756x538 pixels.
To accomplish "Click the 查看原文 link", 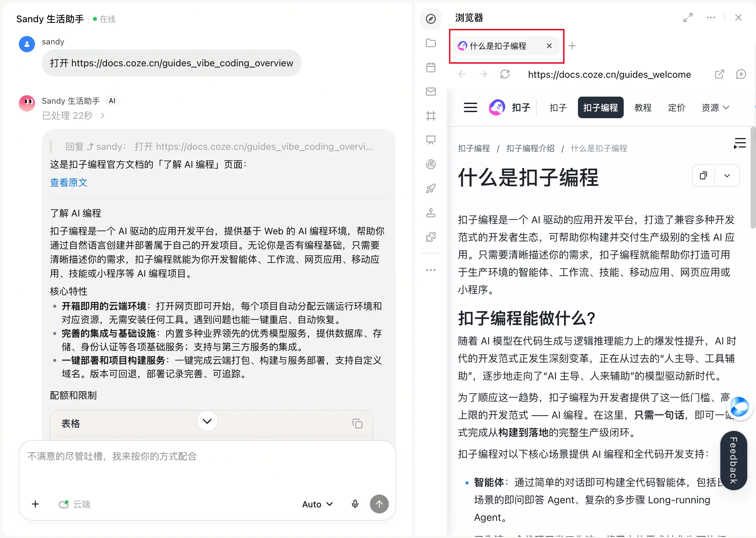I will coord(69,182).
